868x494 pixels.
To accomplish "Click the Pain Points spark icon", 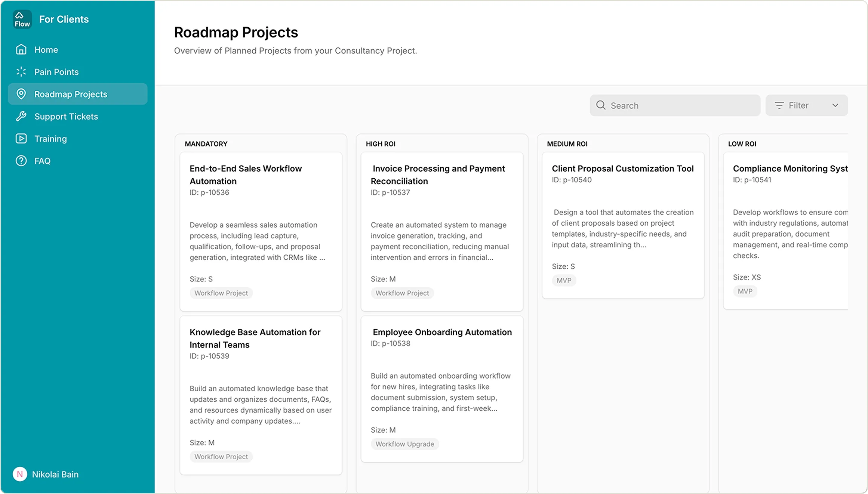I will click(x=21, y=72).
